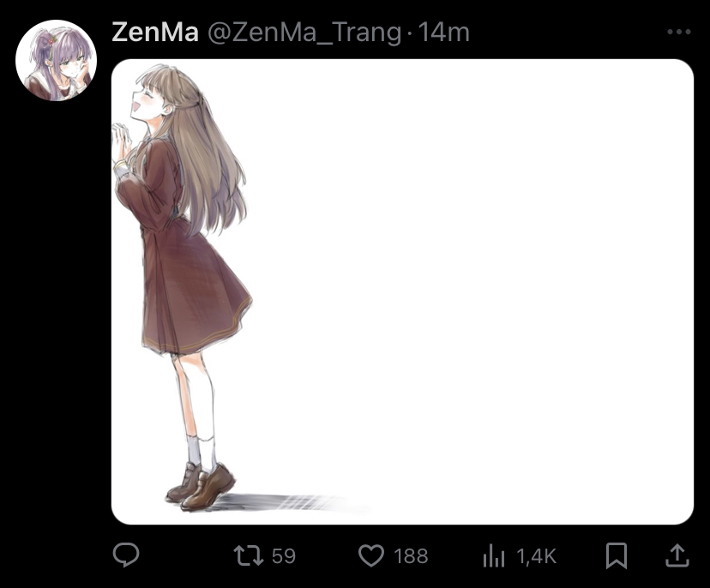This screenshot has width=710, height=588.
Task: Open view analytics bar chart icon
Action: [x=494, y=555]
